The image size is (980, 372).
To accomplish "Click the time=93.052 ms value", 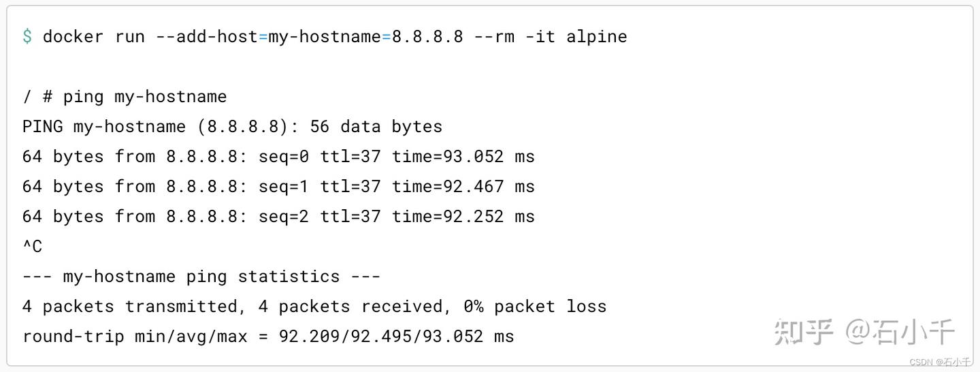I will point(463,157).
